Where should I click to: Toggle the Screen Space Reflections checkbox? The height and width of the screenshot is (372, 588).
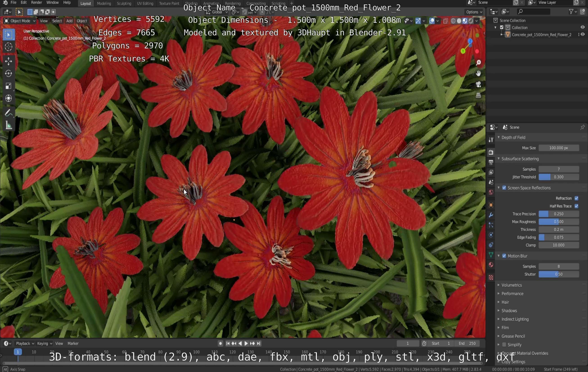(504, 188)
